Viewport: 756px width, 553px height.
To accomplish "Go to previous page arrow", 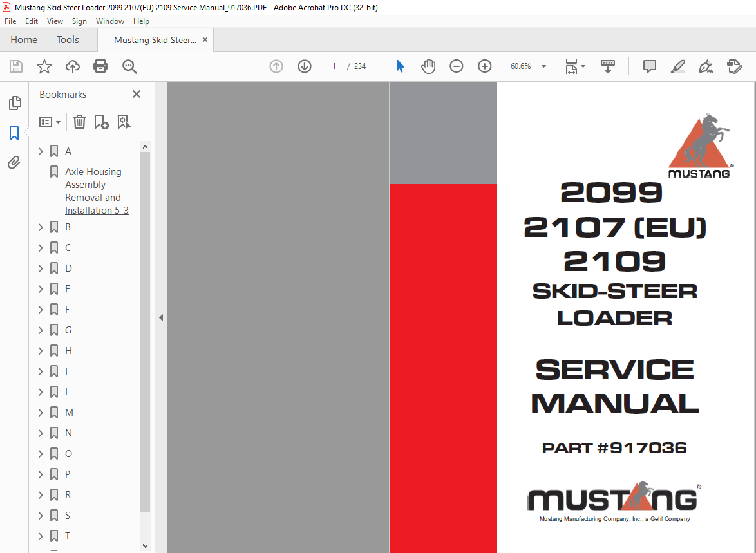I will point(276,66).
